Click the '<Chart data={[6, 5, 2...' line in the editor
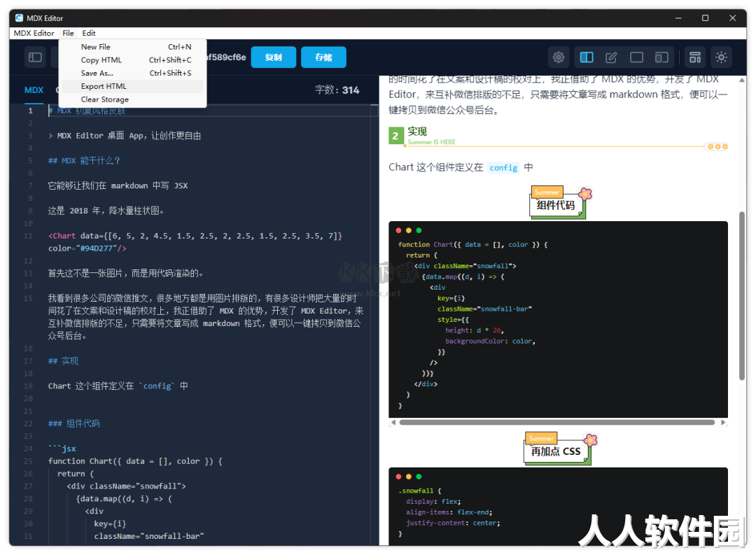This screenshot has height=555, width=756. tap(195, 236)
